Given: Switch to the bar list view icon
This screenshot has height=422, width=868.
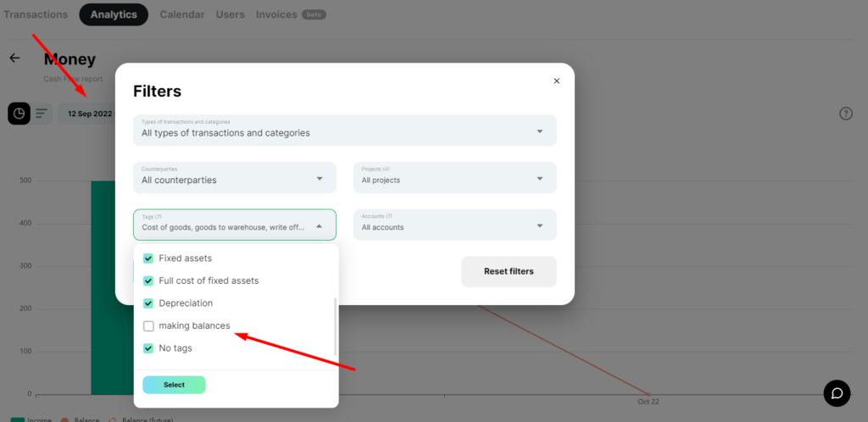Looking at the screenshot, I should (42, 114).
